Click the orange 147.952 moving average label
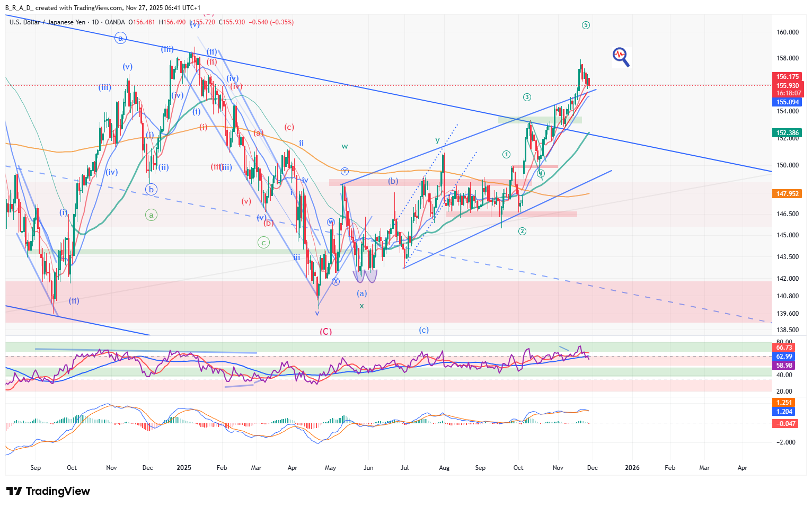The width and height of the screenshot is (812, 507). click(788, 194)
